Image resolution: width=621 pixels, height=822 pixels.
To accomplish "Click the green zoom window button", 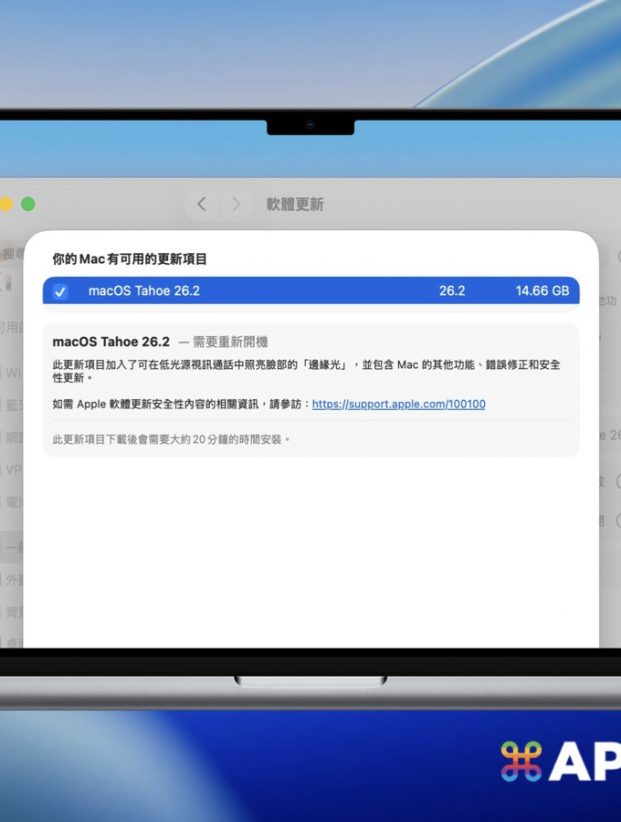I will 28,204.
